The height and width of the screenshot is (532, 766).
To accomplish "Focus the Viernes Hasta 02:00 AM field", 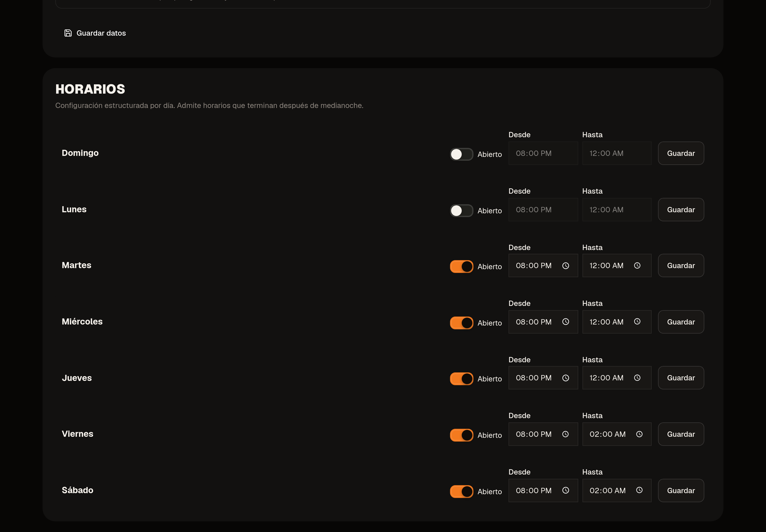I will point(617,434).
